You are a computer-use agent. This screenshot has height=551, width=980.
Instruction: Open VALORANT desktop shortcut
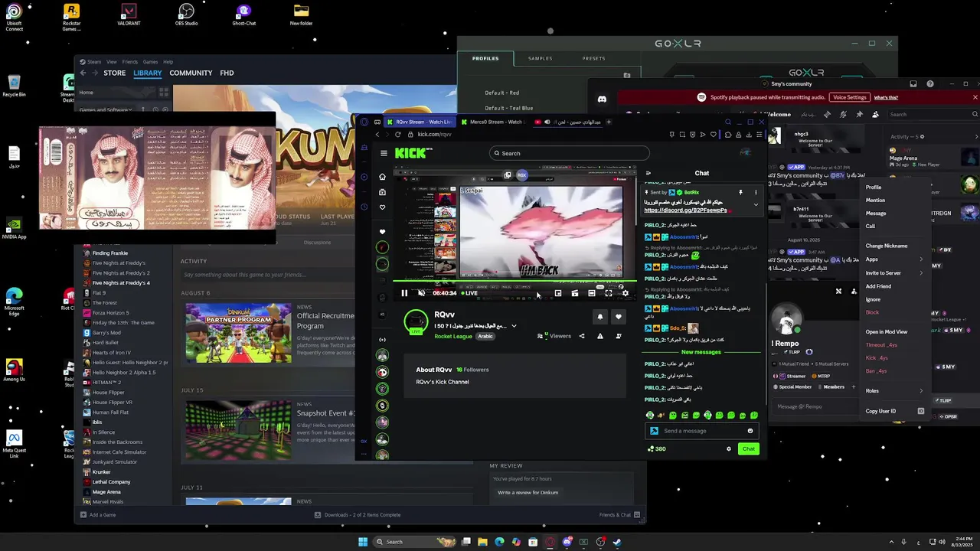pos(129,15)
